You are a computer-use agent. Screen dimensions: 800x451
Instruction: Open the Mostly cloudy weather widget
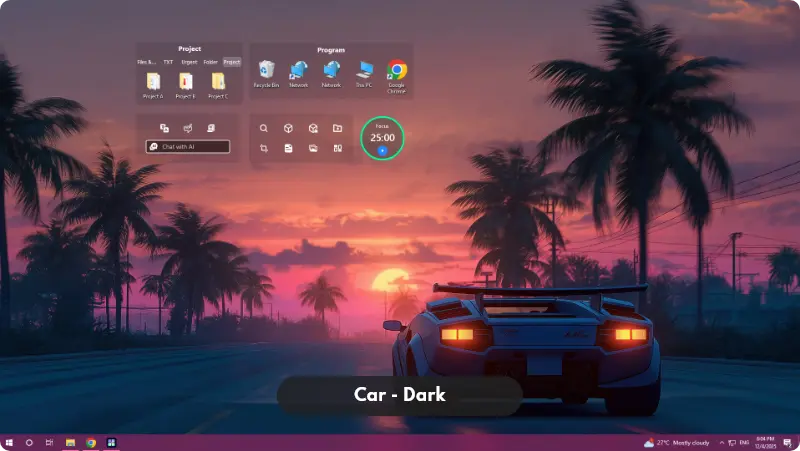click(x=675, y=442)
